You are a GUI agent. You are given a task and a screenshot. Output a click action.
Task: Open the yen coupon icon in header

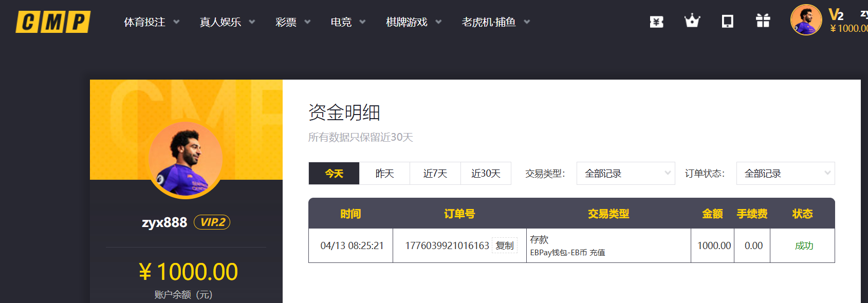pos(656,22)
